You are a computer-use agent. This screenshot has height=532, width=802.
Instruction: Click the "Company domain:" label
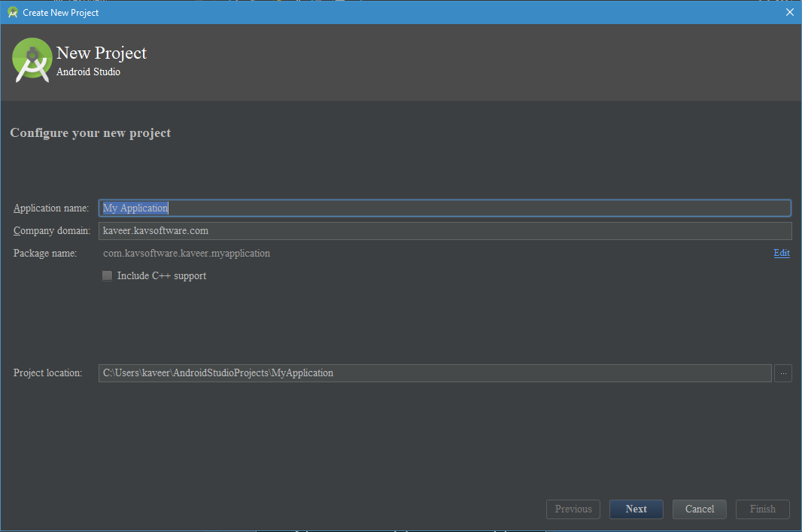pyautogui.click(x=51, y=231)
